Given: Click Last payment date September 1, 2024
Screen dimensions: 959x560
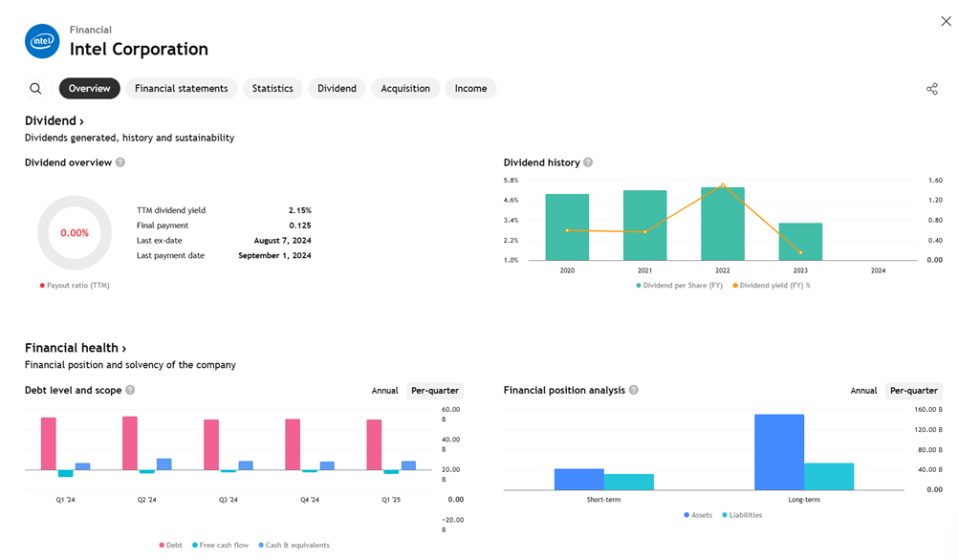Looking at the screenshot, I should point(274,255).
